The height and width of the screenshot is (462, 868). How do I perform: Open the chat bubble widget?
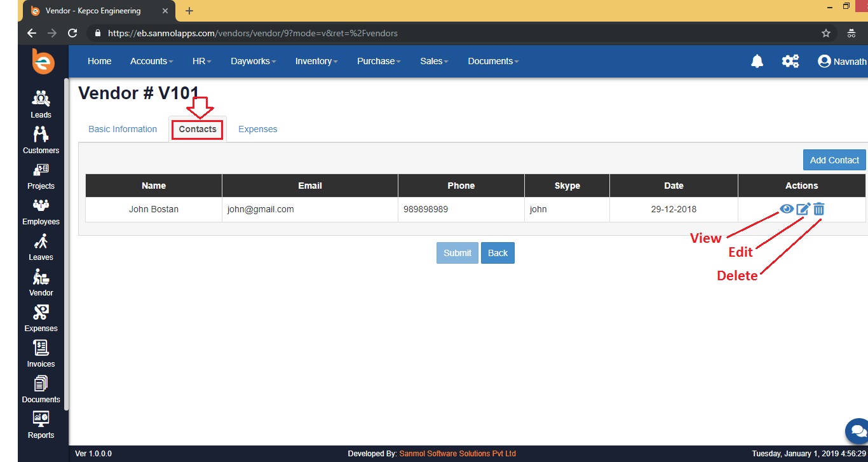click(x=857, y=431)
